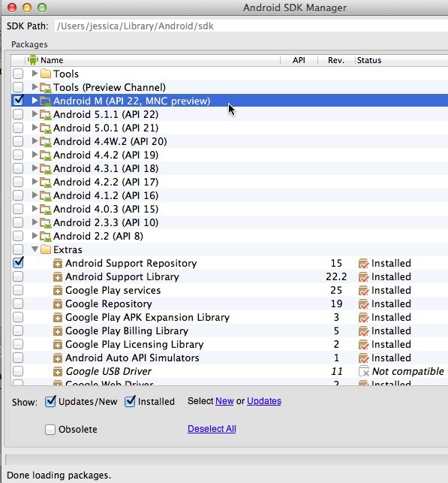Click the green zoom window button
The image size is (448, 483).
42,8
